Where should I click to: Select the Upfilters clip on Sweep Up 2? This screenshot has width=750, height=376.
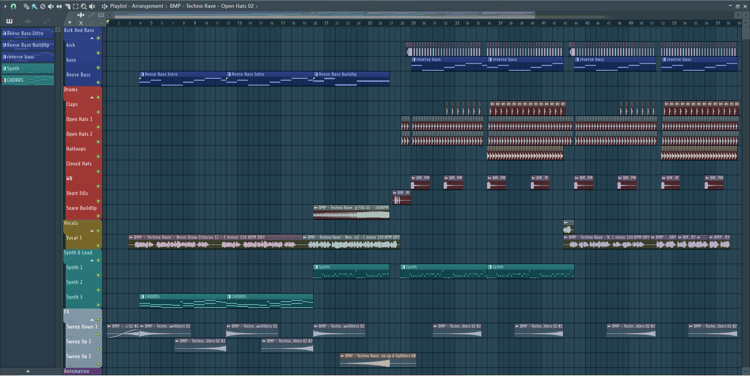click(x=378, y=360)
